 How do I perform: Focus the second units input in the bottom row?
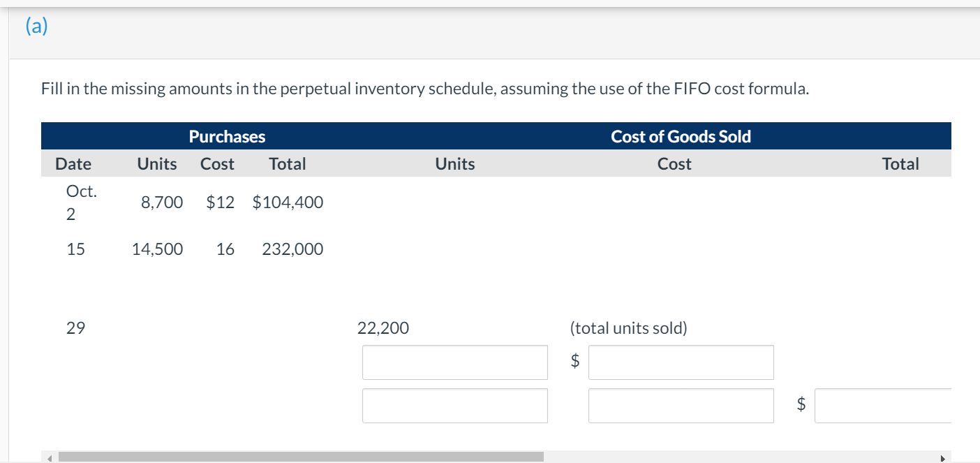point(454,406)
